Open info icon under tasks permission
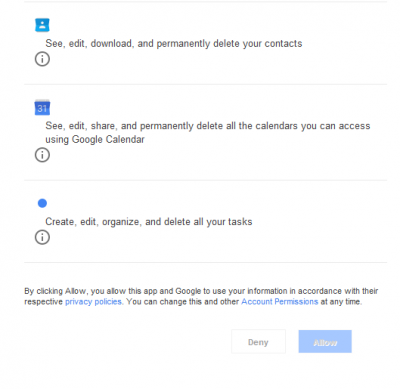Screen dimensions: 400x389 click(42, 237)
